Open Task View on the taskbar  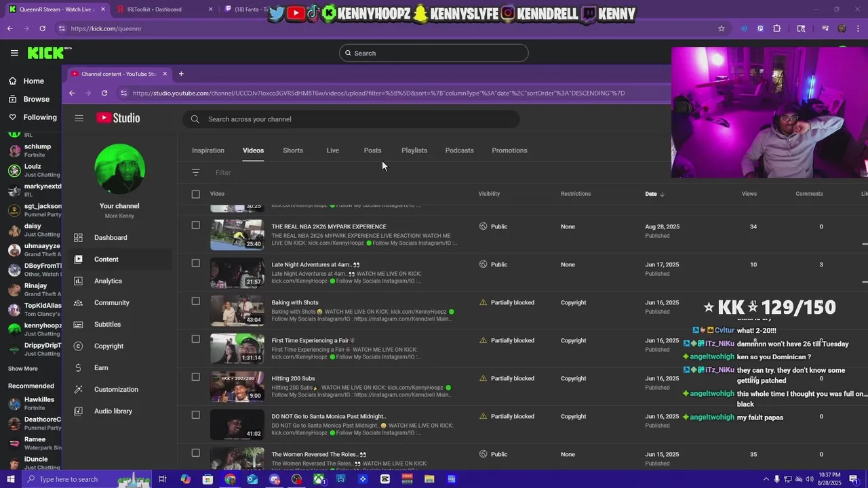click(163, 479)
